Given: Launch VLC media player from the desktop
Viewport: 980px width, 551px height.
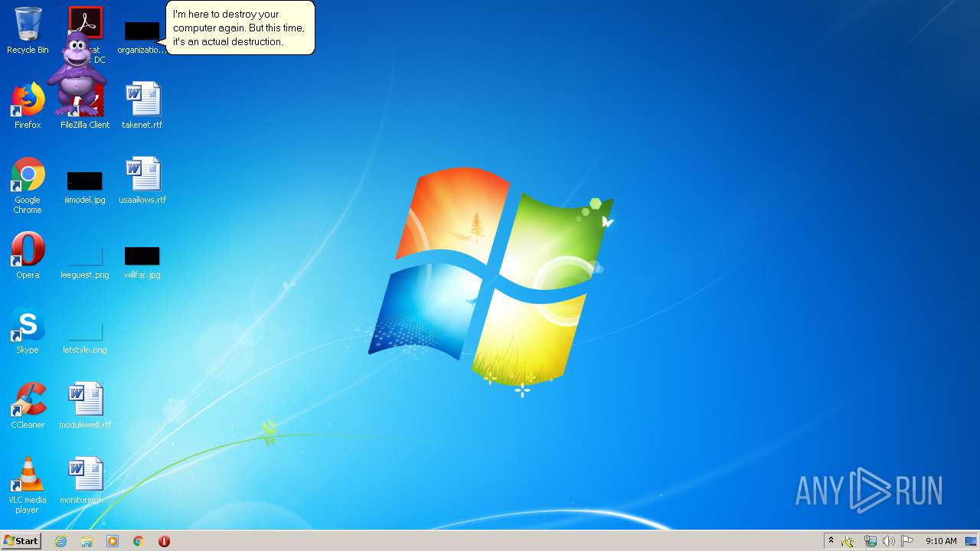Looking at the screenshot, I should (x=28, y=485).
